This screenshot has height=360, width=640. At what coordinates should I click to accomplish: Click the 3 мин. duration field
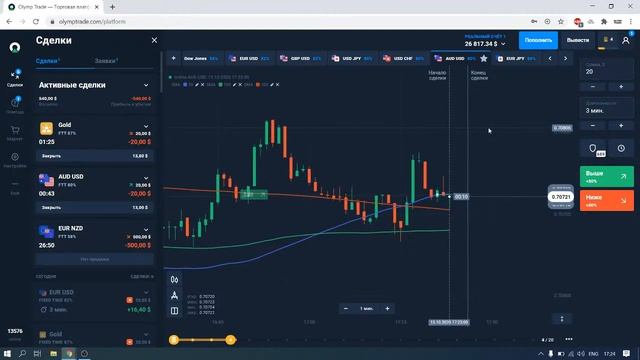pos(607,108)
